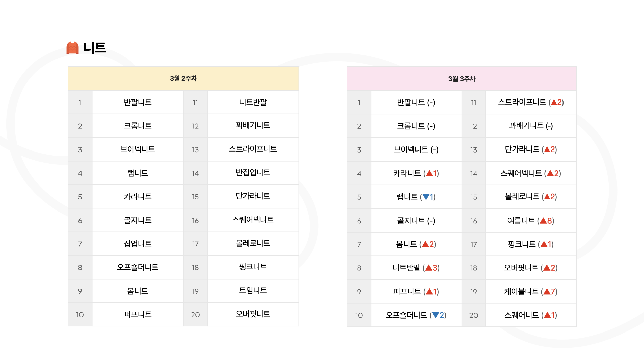Screen dimensions: 644x362
Task: Click 스퀘어넥니트 (▲2) cell
Action: click(x=531, y=173)
